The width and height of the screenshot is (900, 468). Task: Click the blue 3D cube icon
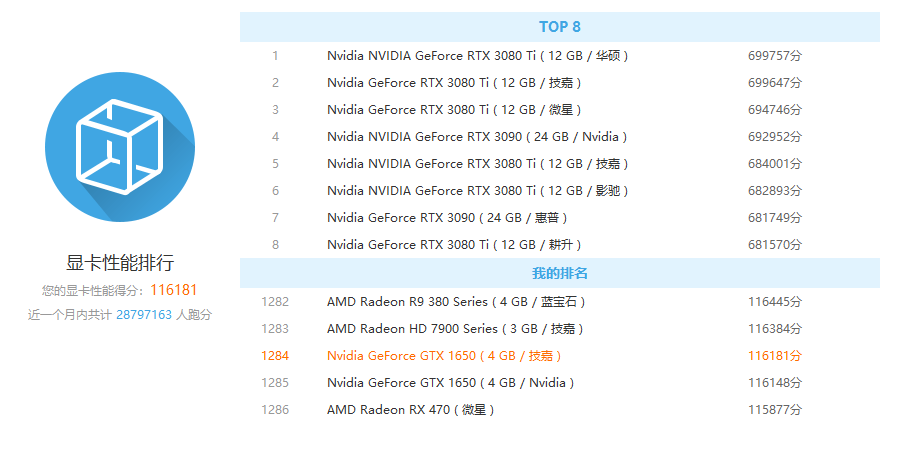tap(120, 148)
